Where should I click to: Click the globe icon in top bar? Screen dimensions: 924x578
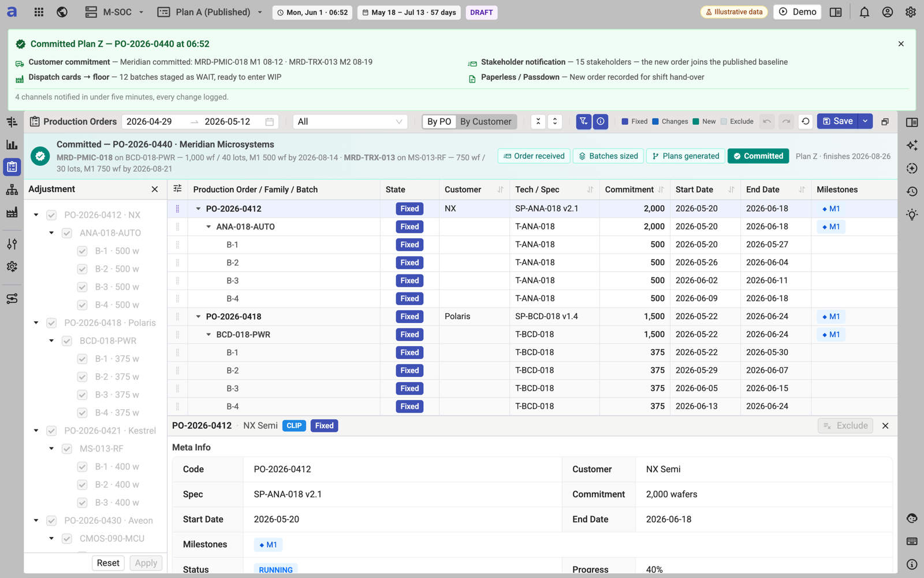pyautogui.click(x=62, y=12)
